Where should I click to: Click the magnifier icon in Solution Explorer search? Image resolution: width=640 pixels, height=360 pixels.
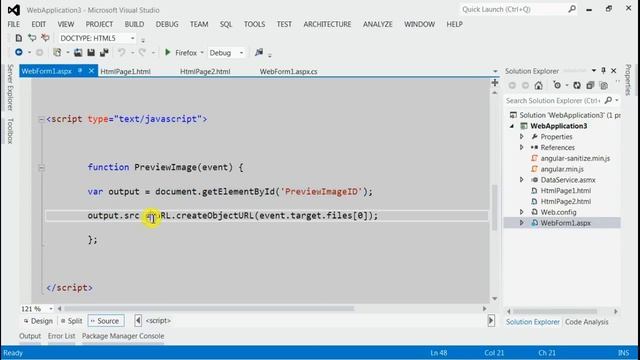(x=608, y=100)
